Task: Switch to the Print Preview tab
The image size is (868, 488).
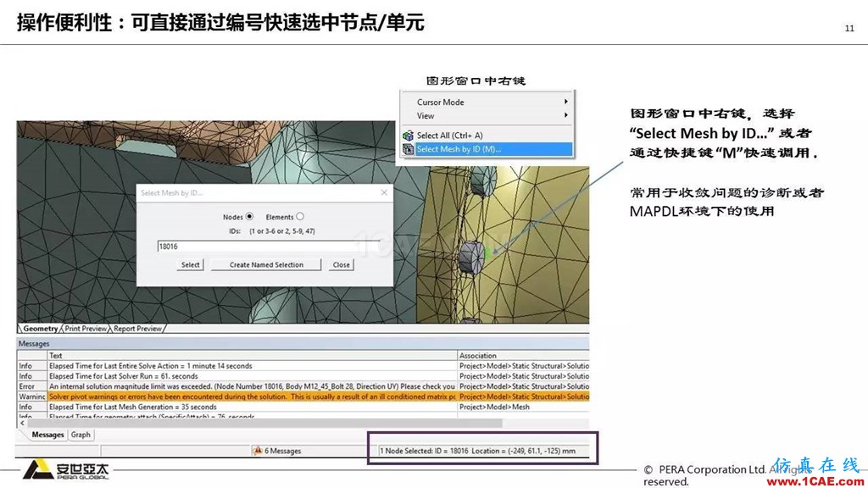Action: click(x=86, y=328)
